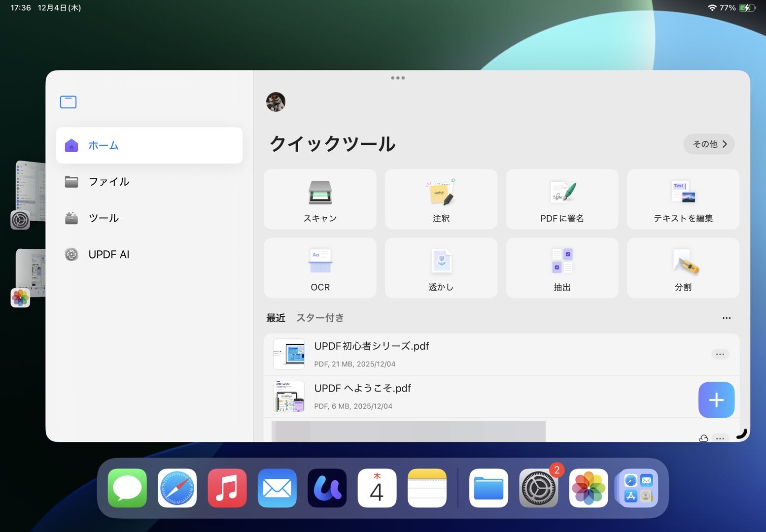Open UPDF へようこそ.pdf thumbnail
This screenshot has height=532, width=766.
click(x=289, y=396)
